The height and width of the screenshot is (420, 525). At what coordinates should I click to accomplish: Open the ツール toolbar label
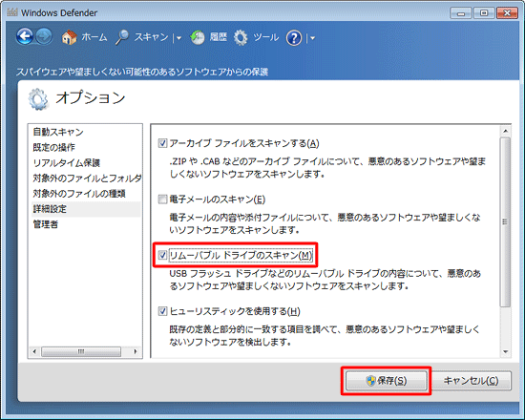266,37
